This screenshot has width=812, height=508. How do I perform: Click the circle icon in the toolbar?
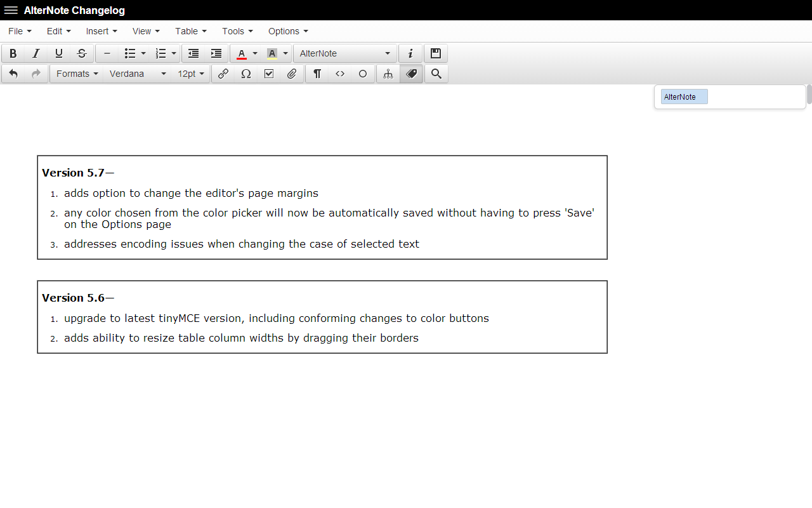coord(363,74)
